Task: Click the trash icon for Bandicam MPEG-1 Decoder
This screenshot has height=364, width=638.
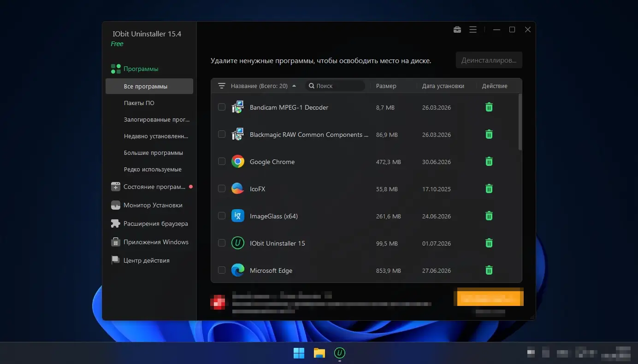Action: pos(489,107)
